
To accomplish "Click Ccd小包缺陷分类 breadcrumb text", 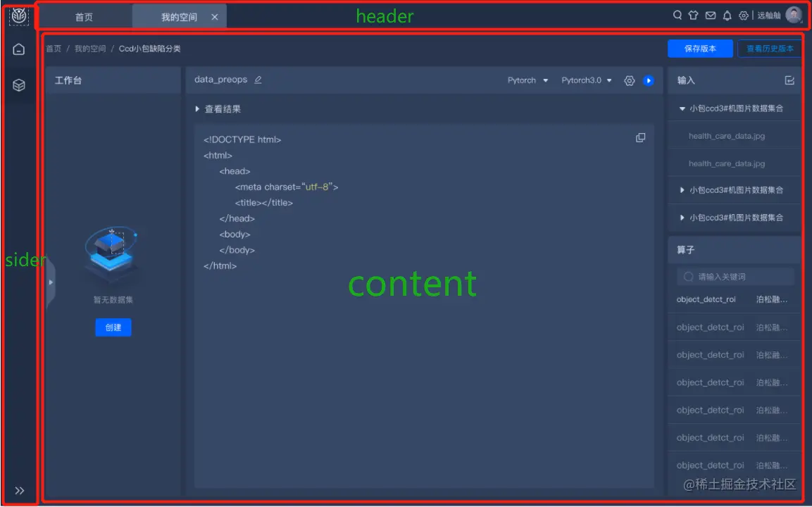I will 150,49.
